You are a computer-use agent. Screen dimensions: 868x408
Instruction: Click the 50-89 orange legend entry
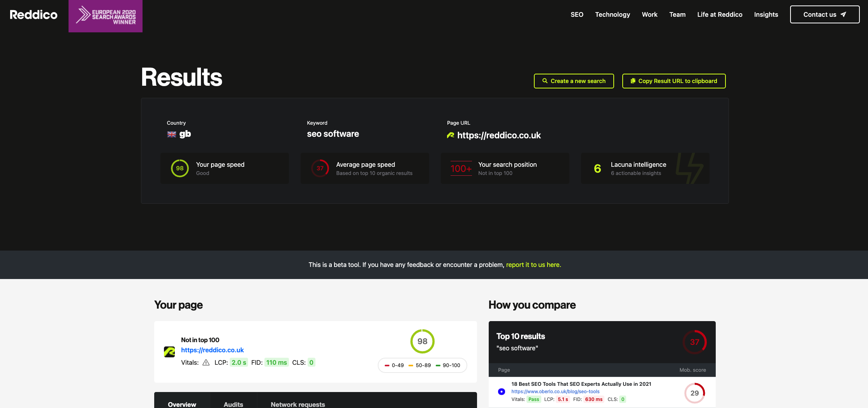point(420,365)
